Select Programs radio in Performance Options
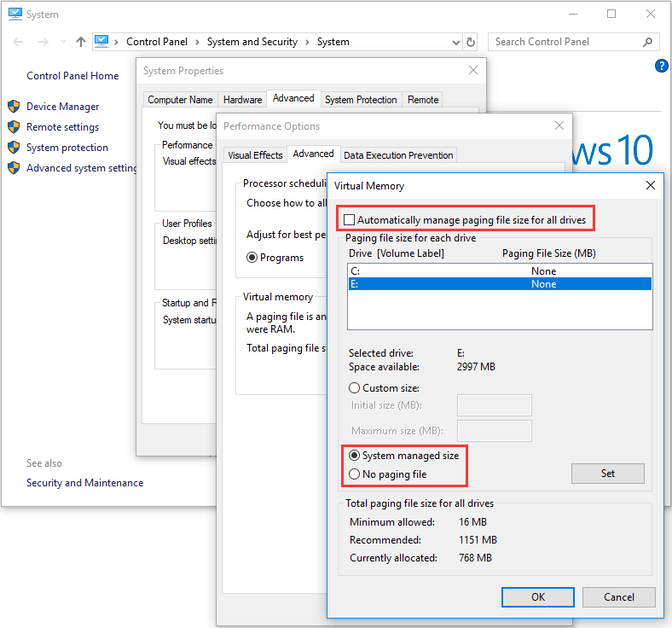Viewport: 672px width, 628px height. point(252,258)
